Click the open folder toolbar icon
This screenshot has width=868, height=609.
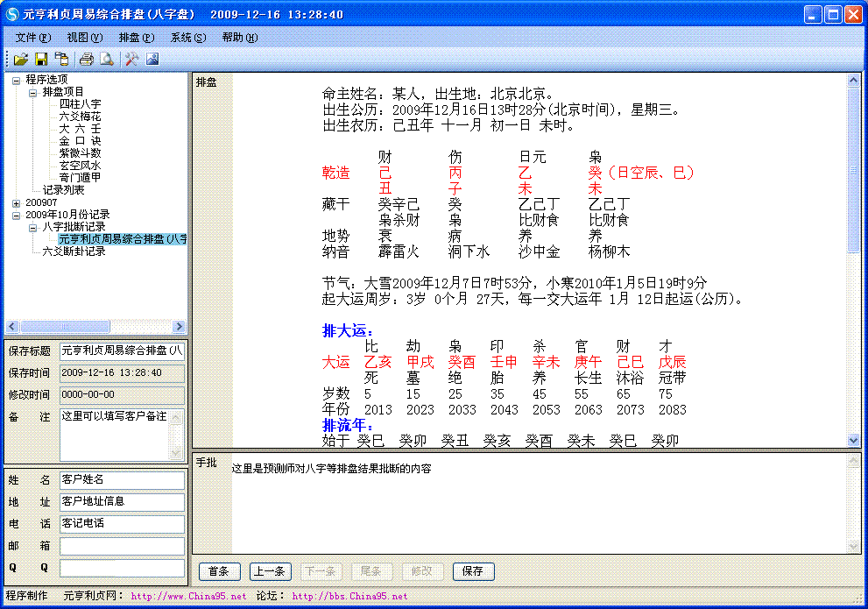click(x=21, y=59)
